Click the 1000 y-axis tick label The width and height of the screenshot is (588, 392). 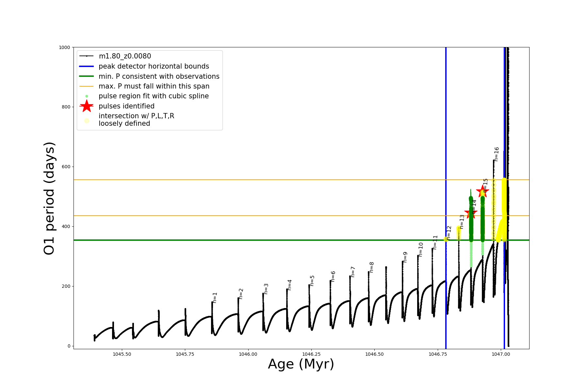(x=64, y=47)
